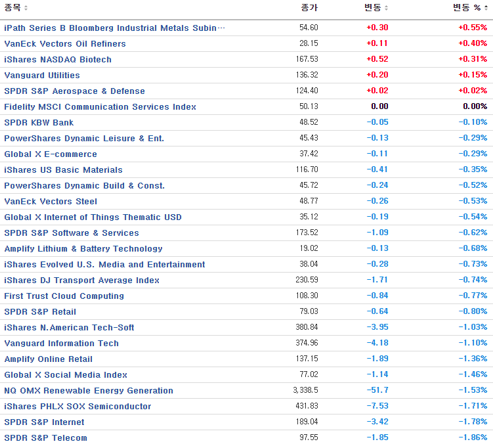Select the +0.02 change value
Image resolution: width=493 pixels, height=448 pixels.
[377, 91]
